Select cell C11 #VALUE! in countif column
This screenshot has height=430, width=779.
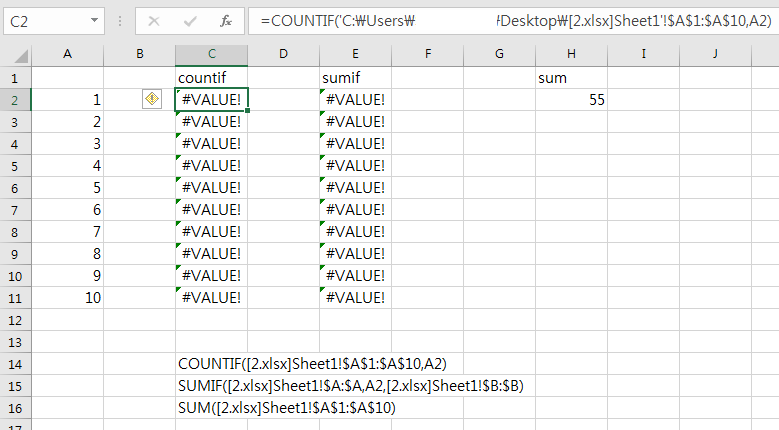pos(212,298)
